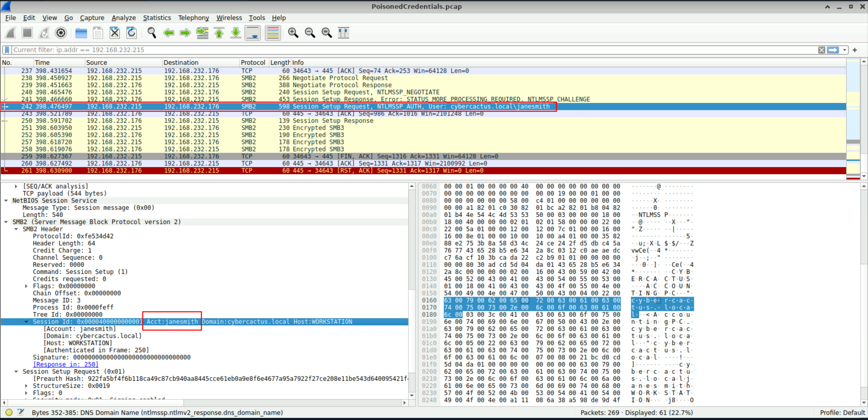Sort packets by the Destination column

(201, 62)
